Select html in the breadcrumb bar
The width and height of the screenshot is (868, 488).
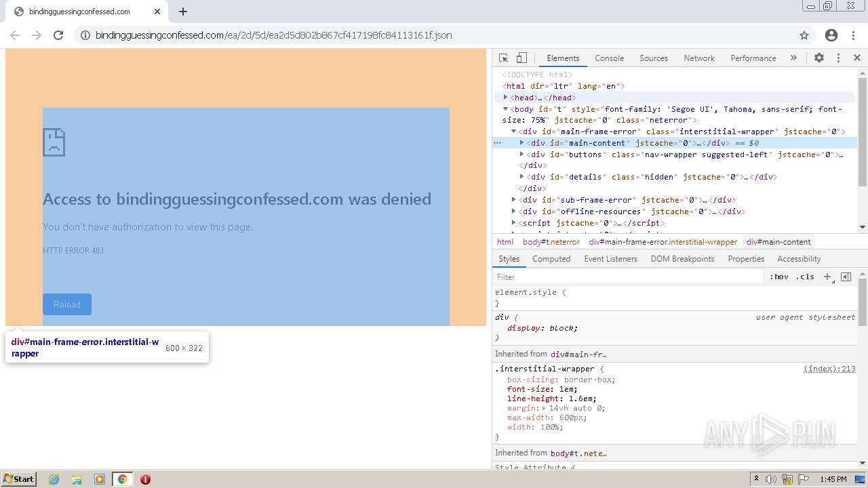click(505, 242)
